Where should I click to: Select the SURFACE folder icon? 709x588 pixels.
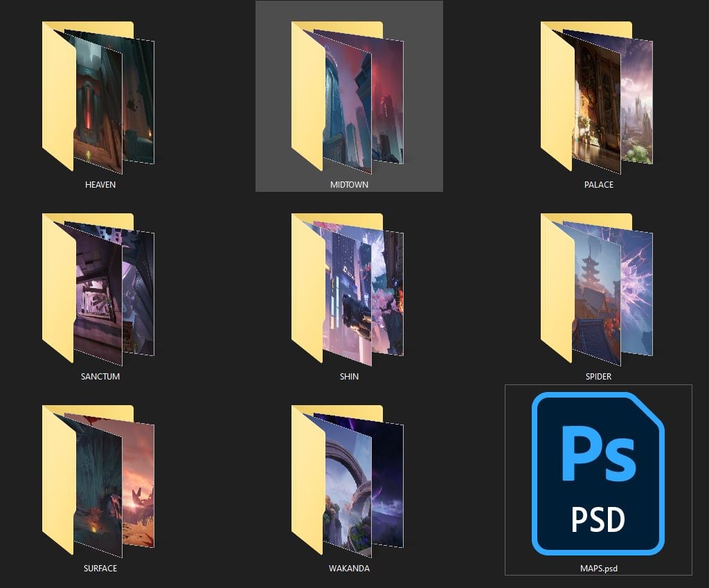[x=98, y=481]
